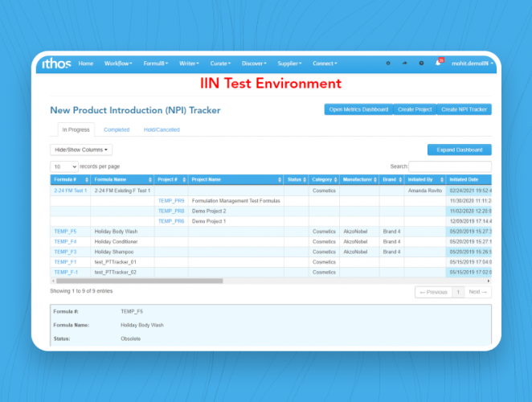
Task: Click the Next page button
Action: 477,292
